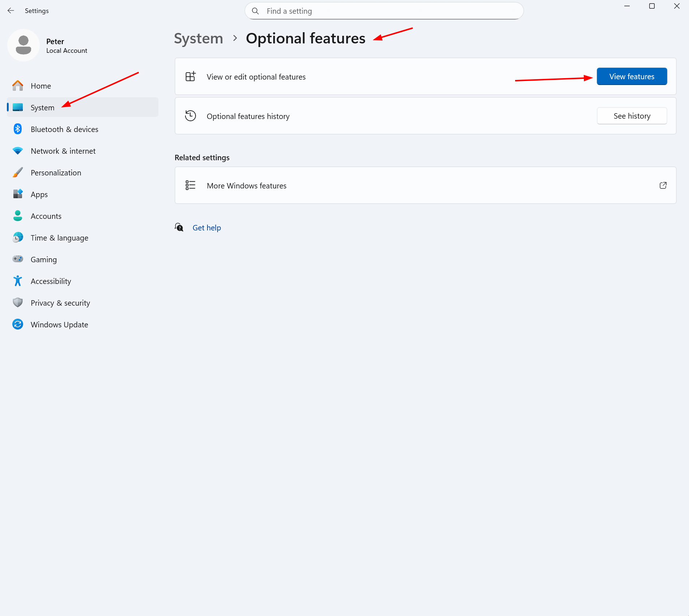Maximize the Settings window
Screen dimensions: 689x616
[652, 6]
